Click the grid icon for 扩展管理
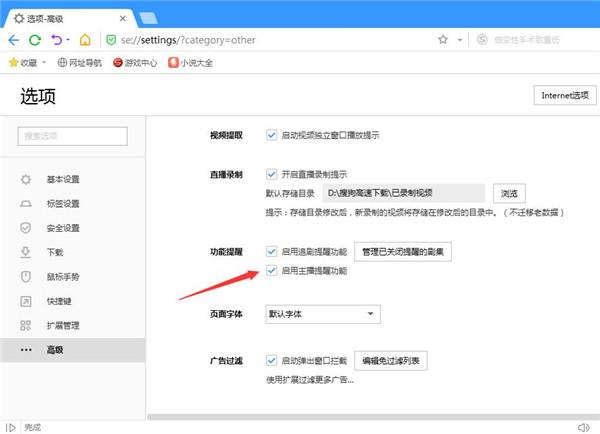The image size is (600, 434). tap(26, 326)
